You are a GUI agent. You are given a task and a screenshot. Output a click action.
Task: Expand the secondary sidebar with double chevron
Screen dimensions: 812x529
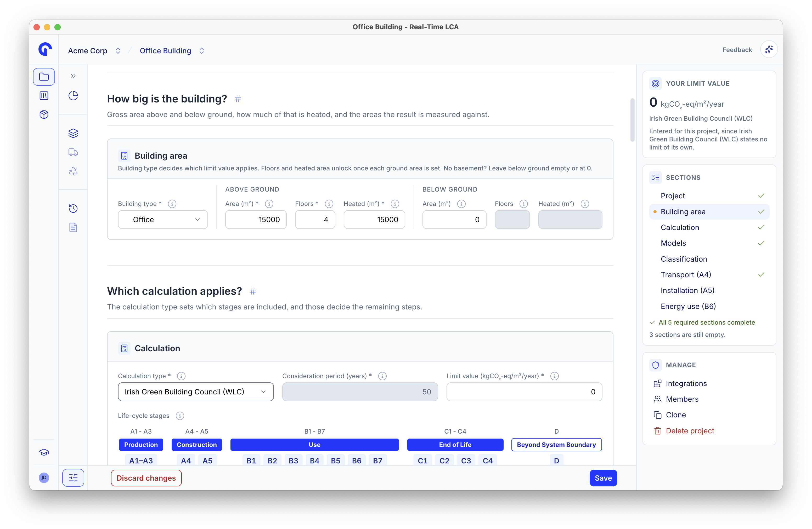(x=73, y=76)
